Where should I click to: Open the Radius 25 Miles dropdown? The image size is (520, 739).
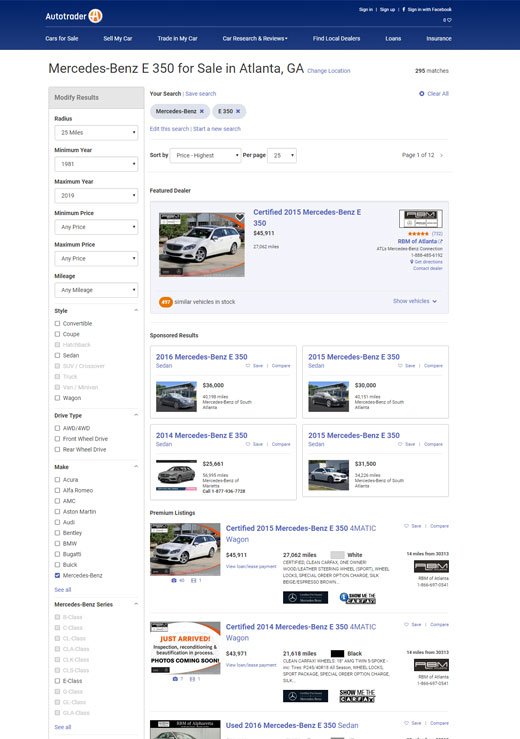coord(96,132)
